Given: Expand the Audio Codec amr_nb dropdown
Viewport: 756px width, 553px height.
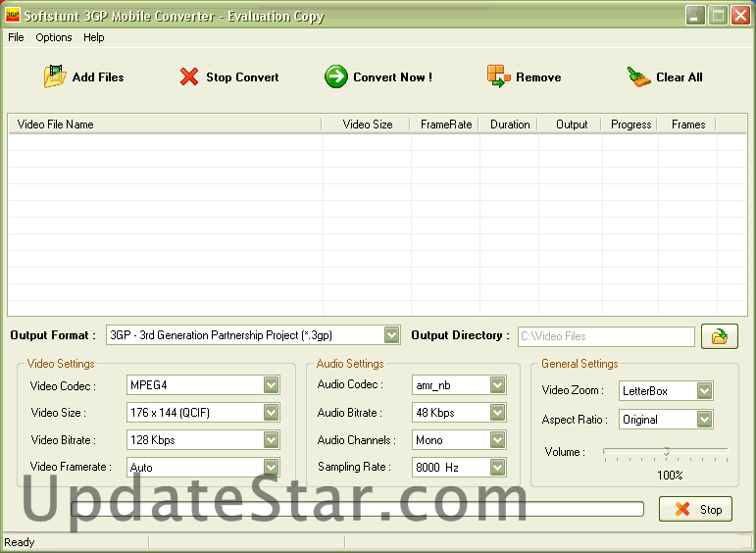Looking at the screenshot, I should tap(497, 385).
